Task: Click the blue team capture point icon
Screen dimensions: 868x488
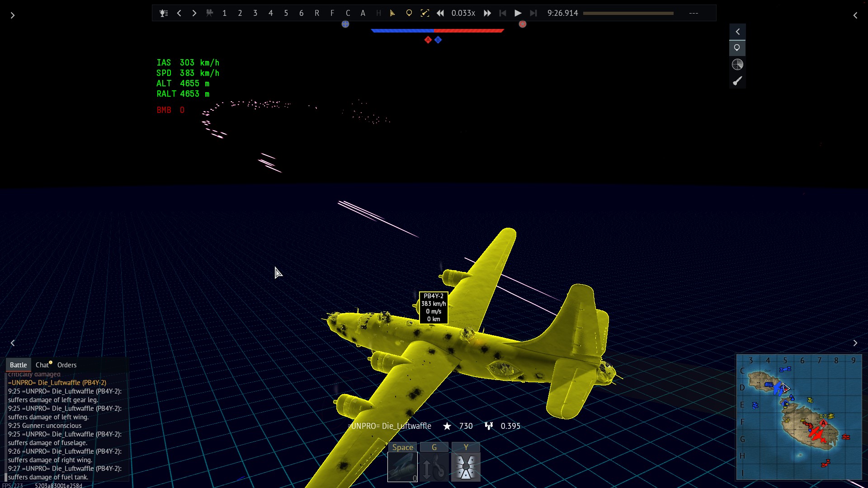Action: pyautogui.click(x=345, y=24)
